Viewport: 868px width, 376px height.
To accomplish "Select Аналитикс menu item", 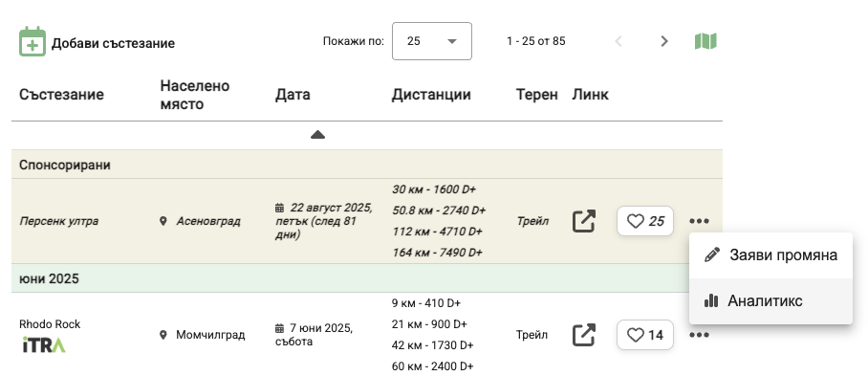I will click(x=770, y=300).
